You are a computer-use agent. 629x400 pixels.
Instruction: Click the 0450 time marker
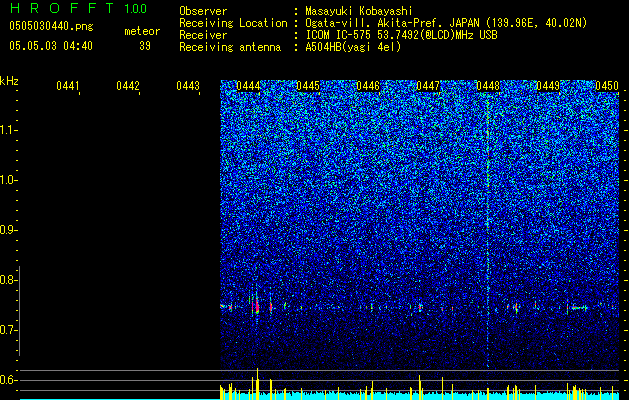pyautogui.click(x=607, y=86)
